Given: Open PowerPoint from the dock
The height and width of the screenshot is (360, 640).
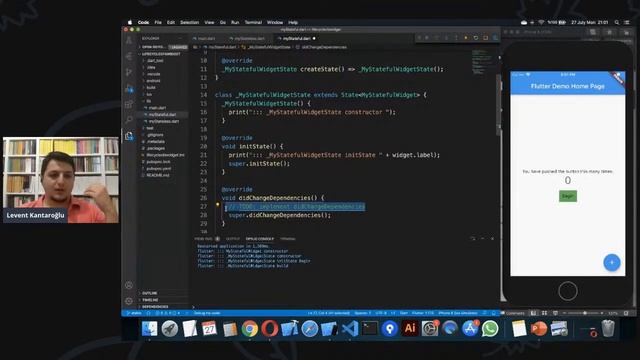Looking at the screenshot, I should (539, 329).
